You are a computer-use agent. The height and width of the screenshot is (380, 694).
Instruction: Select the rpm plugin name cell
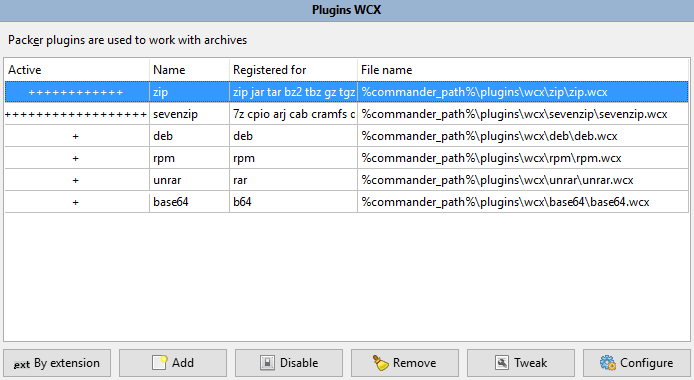pos(189,158)
